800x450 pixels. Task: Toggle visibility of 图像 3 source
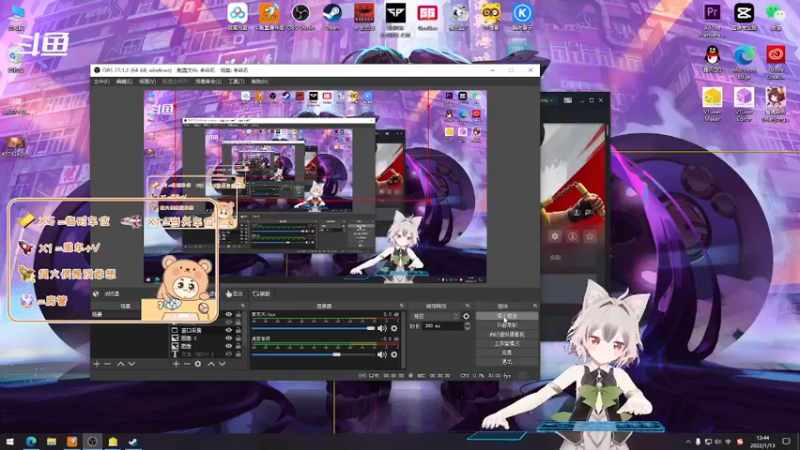click(x=229, y=338)
